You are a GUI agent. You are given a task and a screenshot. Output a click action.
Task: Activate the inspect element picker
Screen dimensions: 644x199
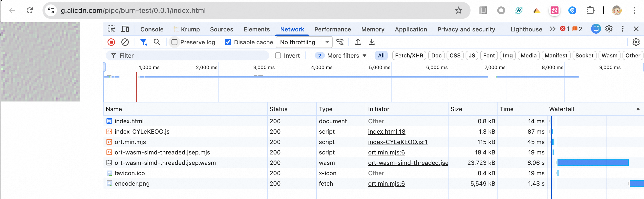click(x=111, y=29)
